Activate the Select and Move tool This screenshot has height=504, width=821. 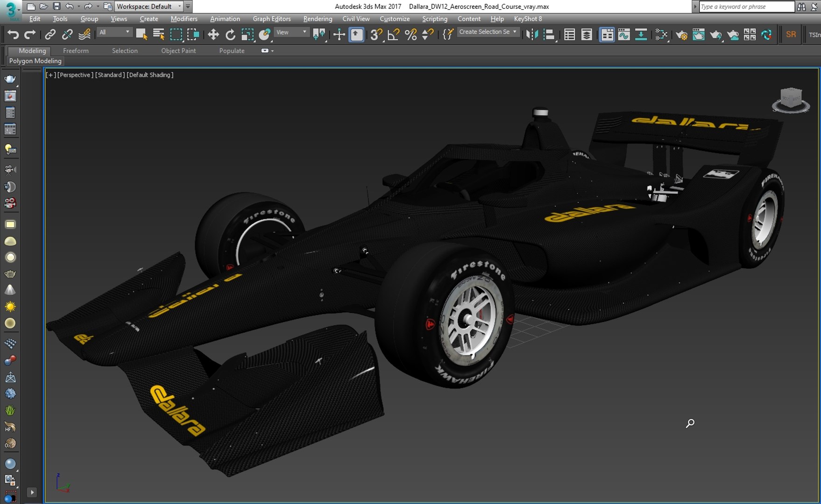pos(213,35)
